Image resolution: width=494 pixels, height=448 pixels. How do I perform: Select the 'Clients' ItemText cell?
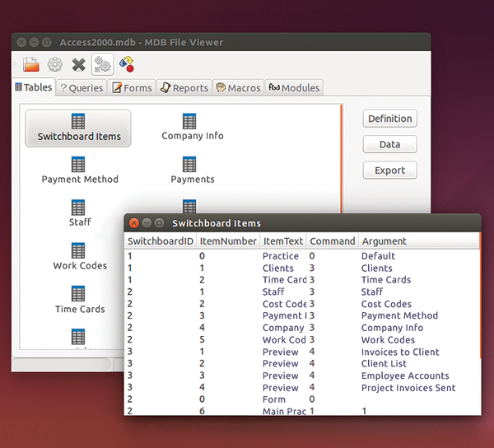[278, 268]
